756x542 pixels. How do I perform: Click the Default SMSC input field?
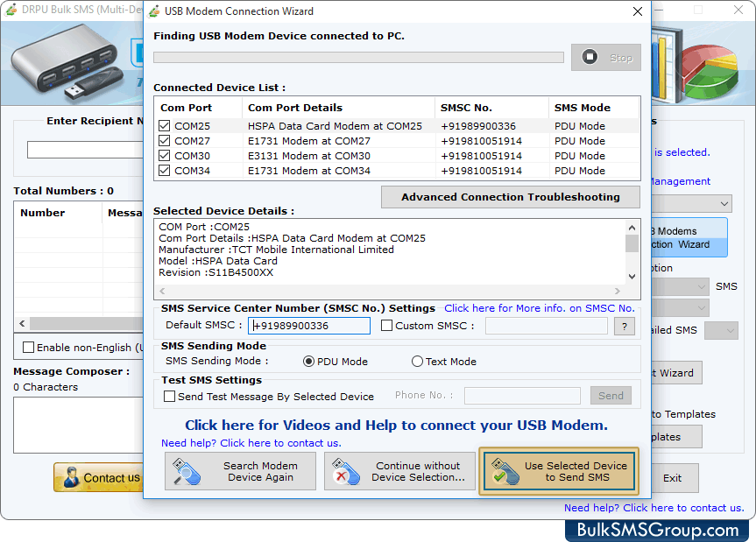pos(309,326)
